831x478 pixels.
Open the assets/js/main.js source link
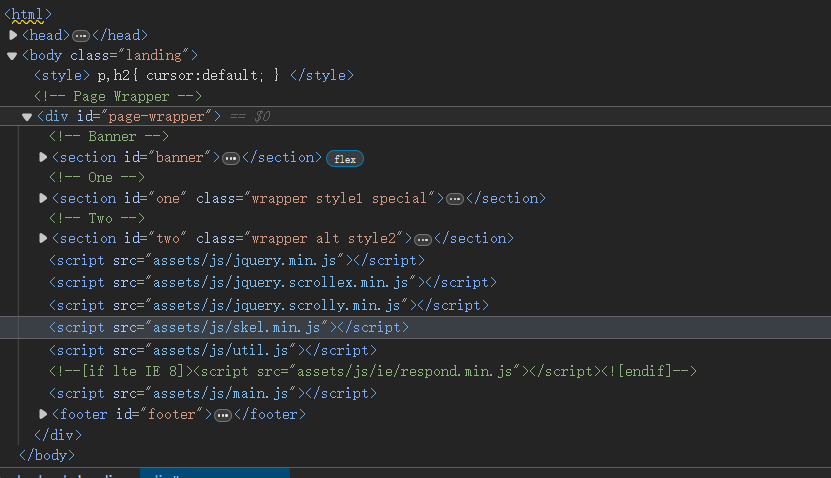(x=221, y=393)
